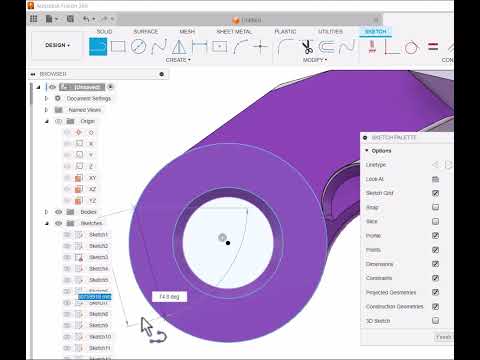This screenshot has height=360, width=480.
Task: Click the XY plane icon in Origin
Action: click(x=79, y=178)
